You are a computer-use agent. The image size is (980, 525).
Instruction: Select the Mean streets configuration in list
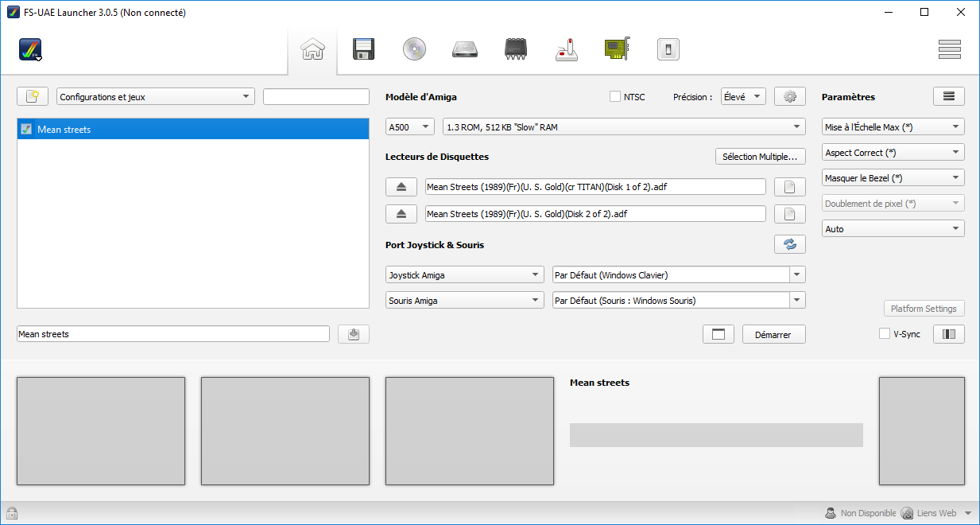click(x=193, y=129)
